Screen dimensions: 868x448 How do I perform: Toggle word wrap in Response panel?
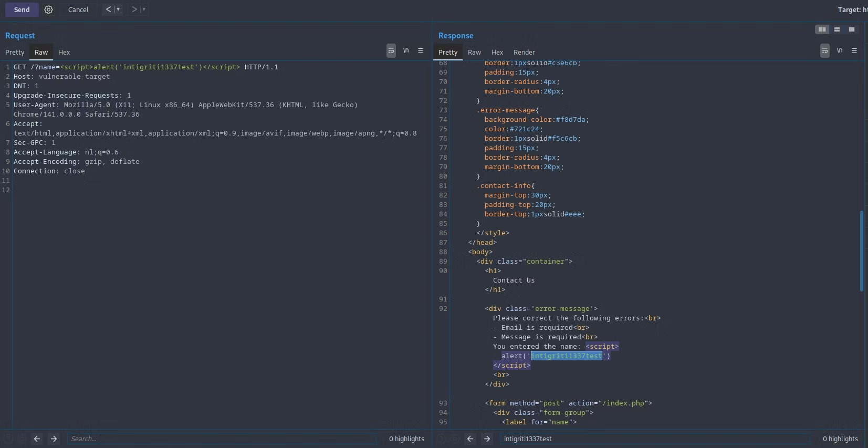tap(825, 50)
